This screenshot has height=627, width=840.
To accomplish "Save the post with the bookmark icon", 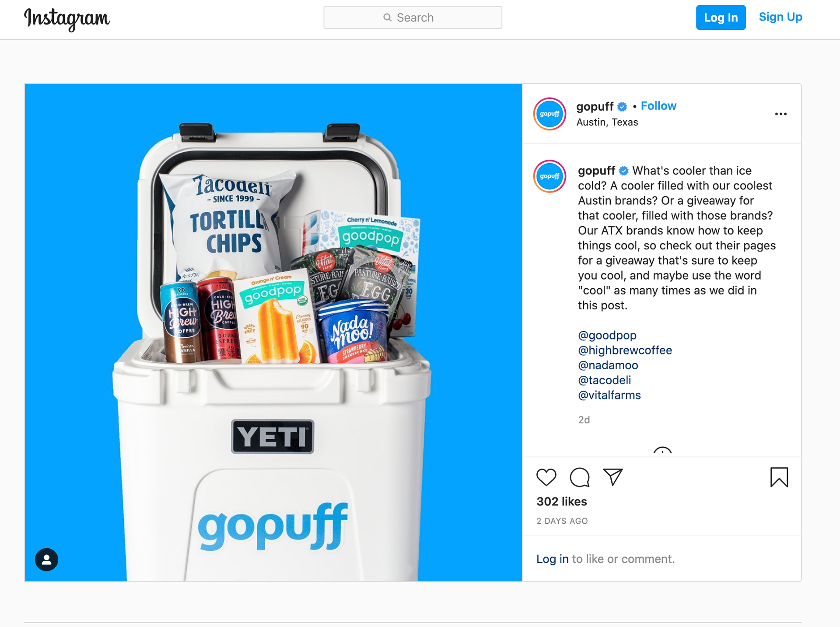I will pos(779,477).
